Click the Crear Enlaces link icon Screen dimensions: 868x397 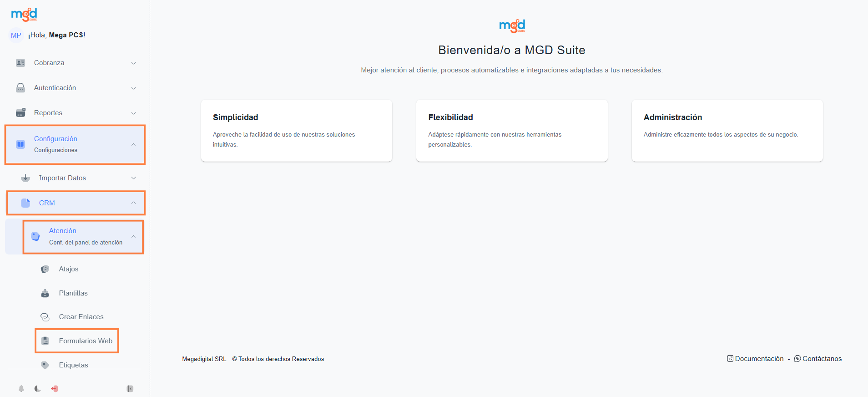tap(45, 317)
